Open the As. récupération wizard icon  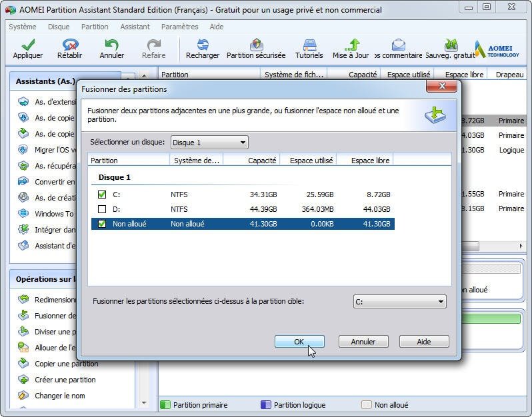pyautogui.click(x=23, y=165)
